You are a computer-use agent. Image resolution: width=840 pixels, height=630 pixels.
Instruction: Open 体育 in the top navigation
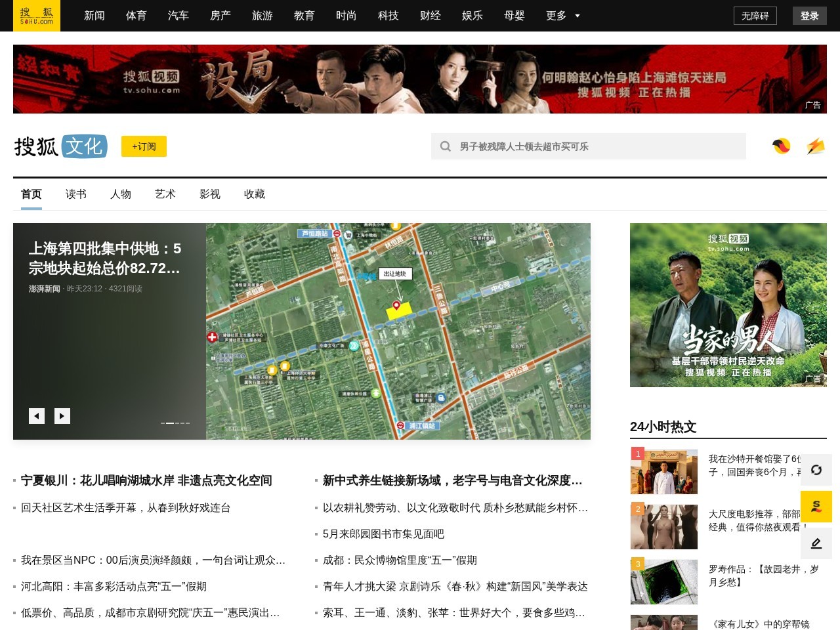136,16
